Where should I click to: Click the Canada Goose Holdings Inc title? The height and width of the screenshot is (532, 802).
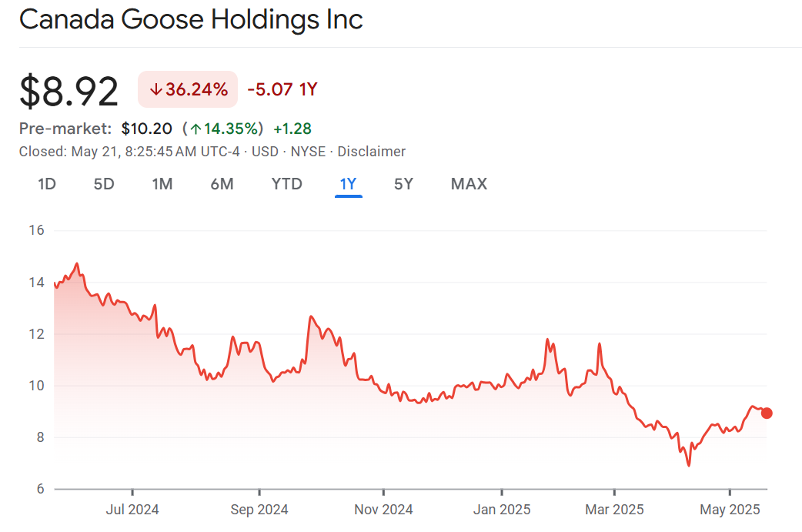click(x=191, y=20)
